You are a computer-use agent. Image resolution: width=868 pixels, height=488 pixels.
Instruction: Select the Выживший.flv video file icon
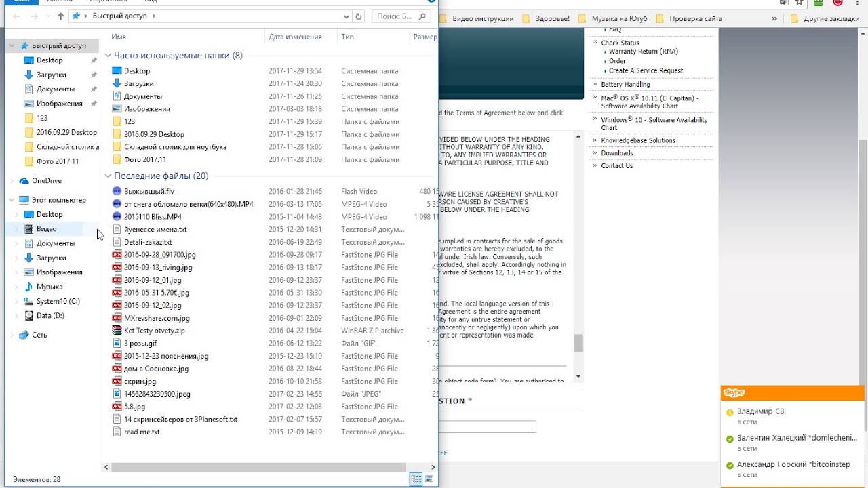[x=117, y=192]
